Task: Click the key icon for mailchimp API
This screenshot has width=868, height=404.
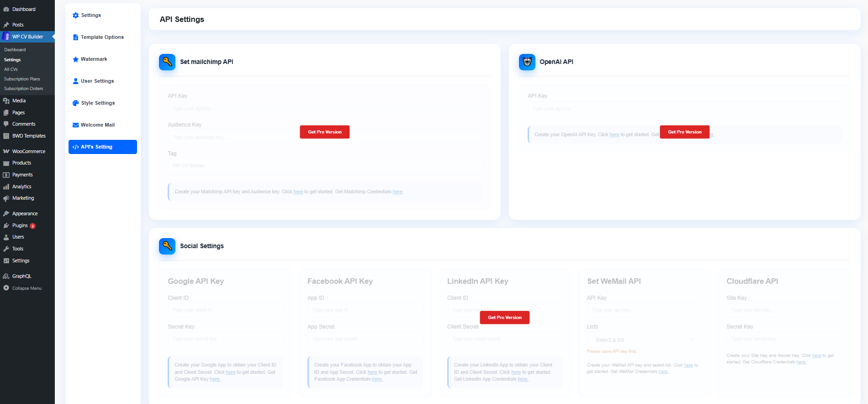Action: (x=167, y=62)
